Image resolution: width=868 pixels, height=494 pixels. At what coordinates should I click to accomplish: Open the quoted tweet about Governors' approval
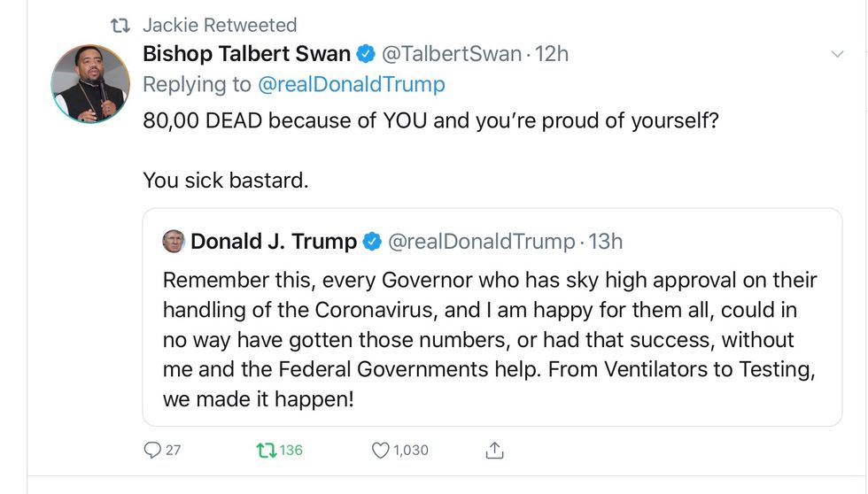click(490, 339)
